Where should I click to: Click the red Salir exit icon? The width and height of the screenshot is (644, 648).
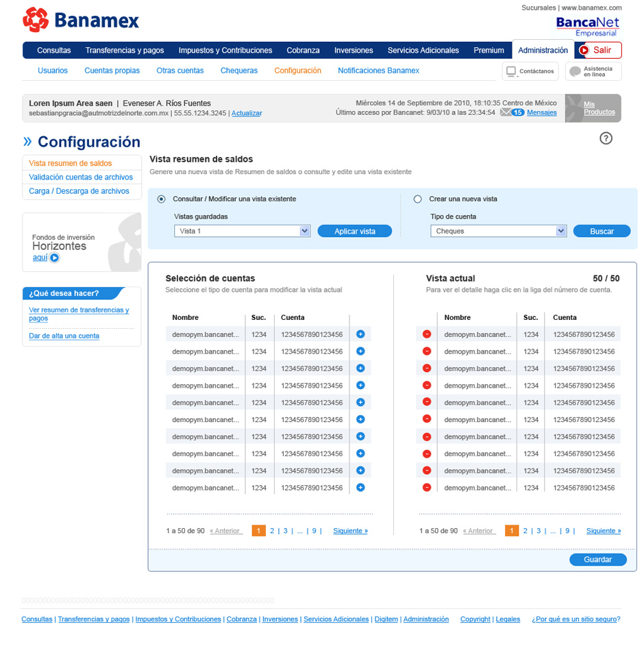[x=584, y=51]
